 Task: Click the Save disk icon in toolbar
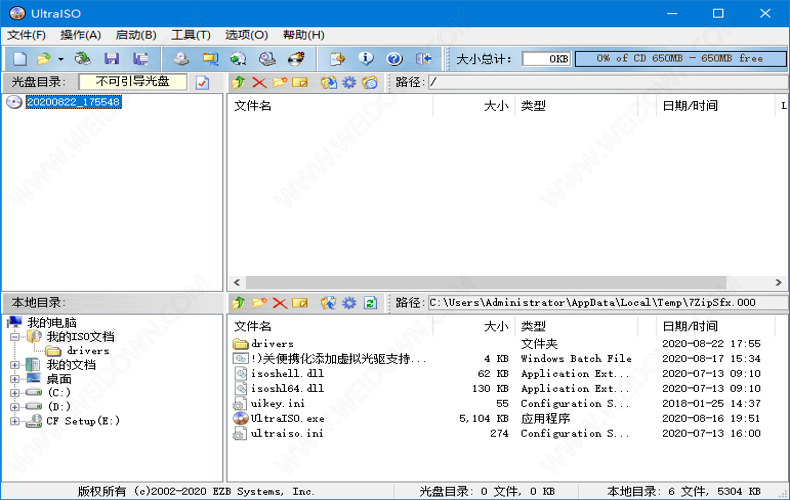(112, 59)
